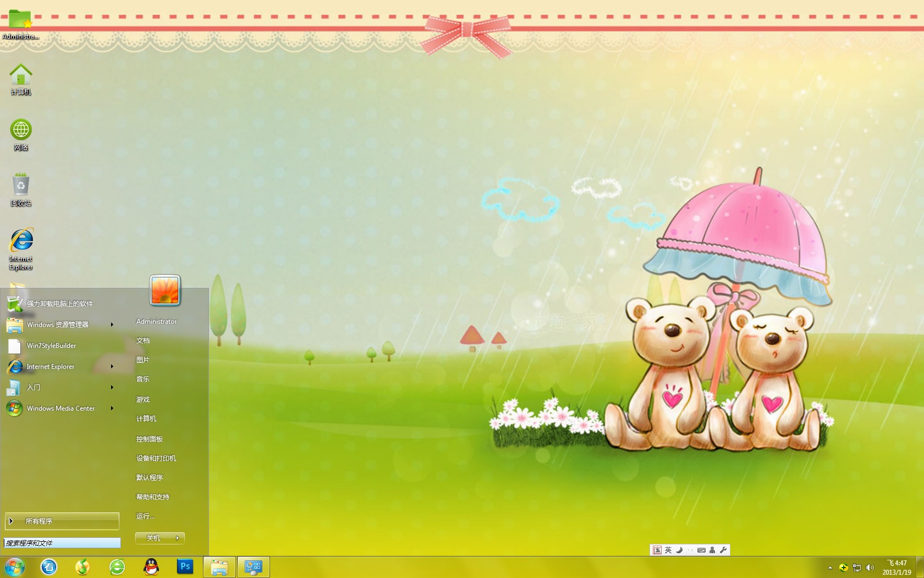Click the Windows Start orb
Image resolution: width=924 pixels, height=578 pixels.
pos(15,567)
